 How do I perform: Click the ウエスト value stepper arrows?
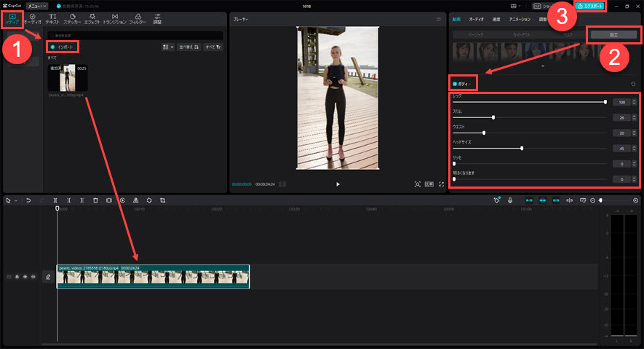tap(634, 133)
